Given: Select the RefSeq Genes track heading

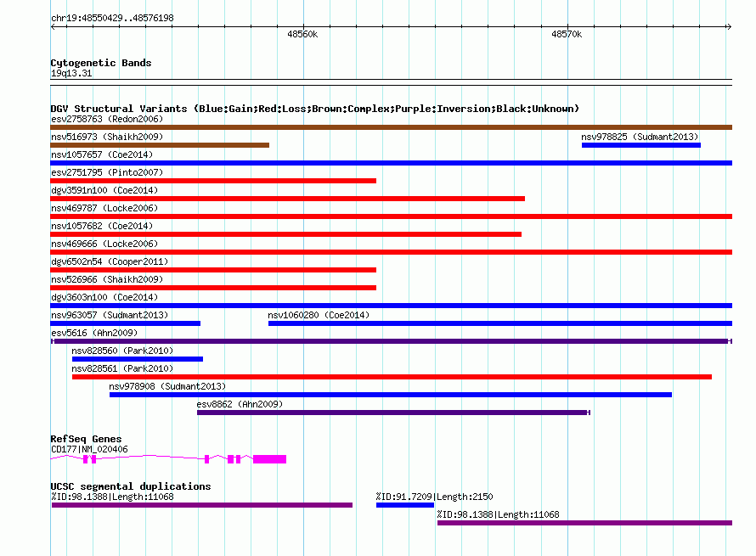Looking at the screenshot, I should (86, 439).
